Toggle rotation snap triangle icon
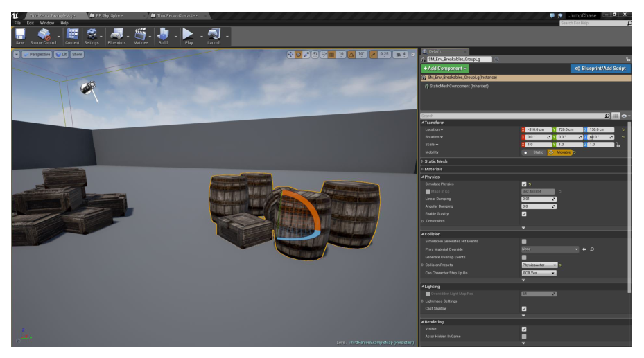 click(x=351, y=54)
